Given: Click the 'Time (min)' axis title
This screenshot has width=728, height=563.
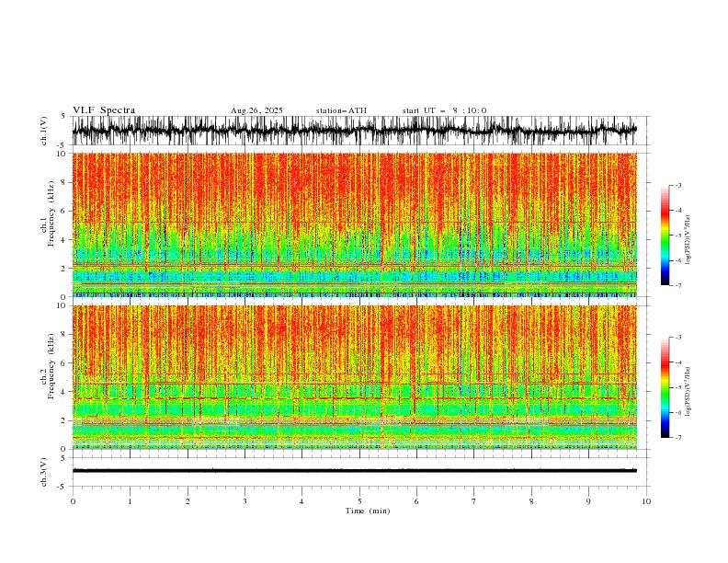Looking at the screenshot, I should pyautogui.click(x=368, y=511).
